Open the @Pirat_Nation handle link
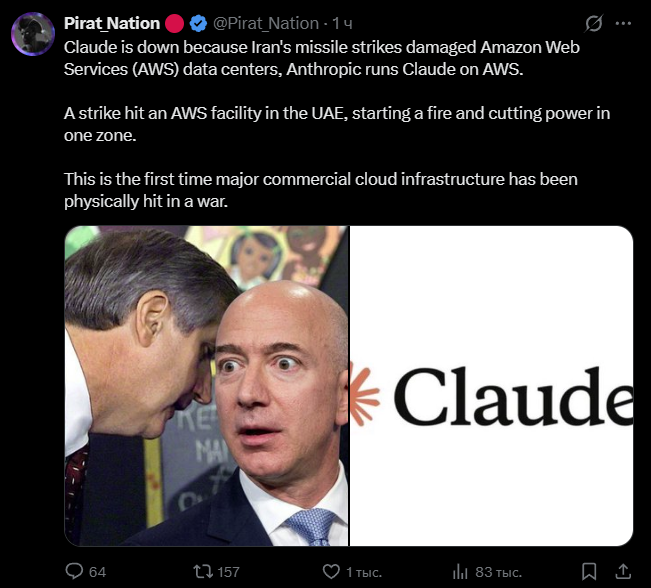This screenshot has width=651, height=588. point(266,23)
